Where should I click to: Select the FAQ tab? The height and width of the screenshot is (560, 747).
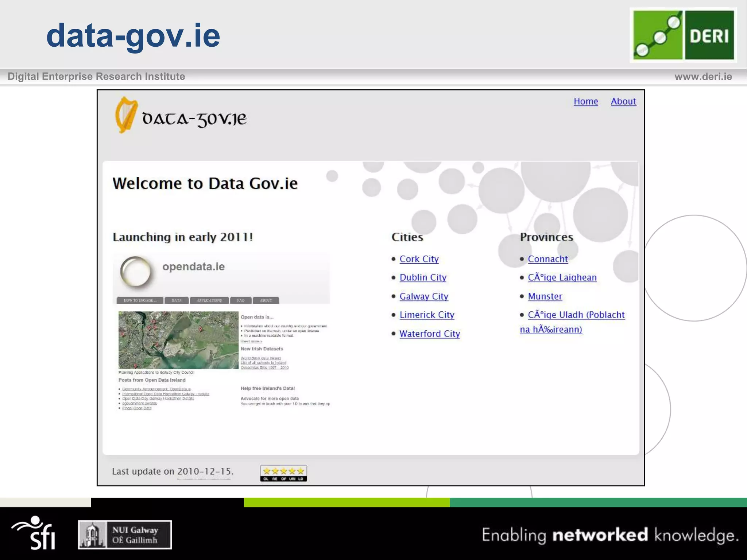tap(241, 300)
